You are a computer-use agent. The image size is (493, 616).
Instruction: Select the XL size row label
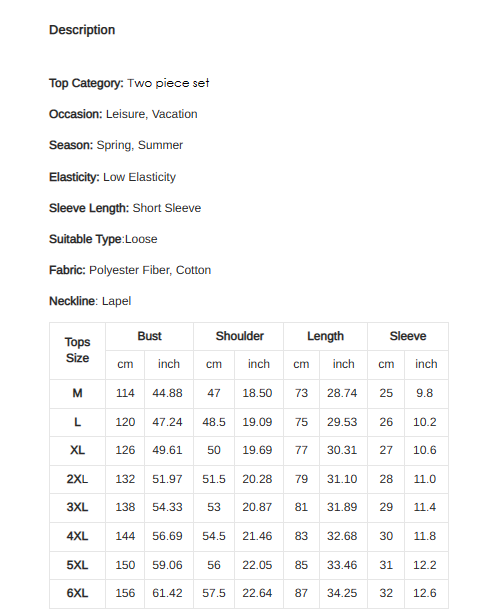click(77, 450)
